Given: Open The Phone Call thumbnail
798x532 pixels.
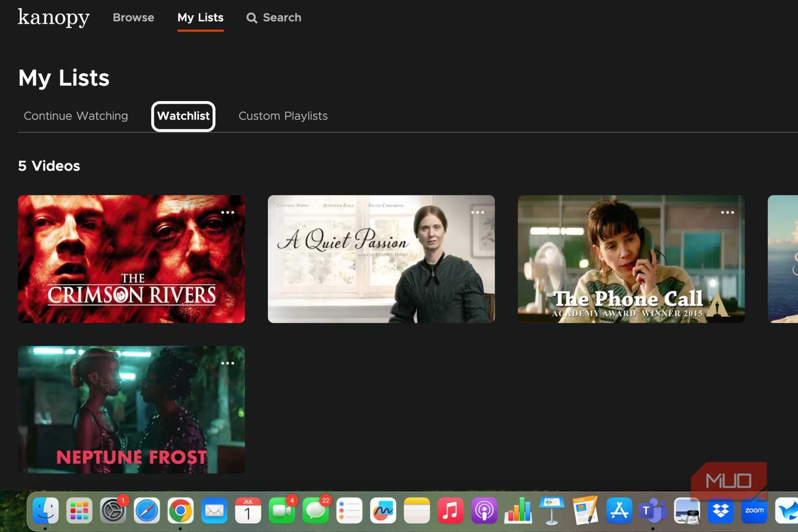Looking at the screenshot, I should click(x=631, y=259).
